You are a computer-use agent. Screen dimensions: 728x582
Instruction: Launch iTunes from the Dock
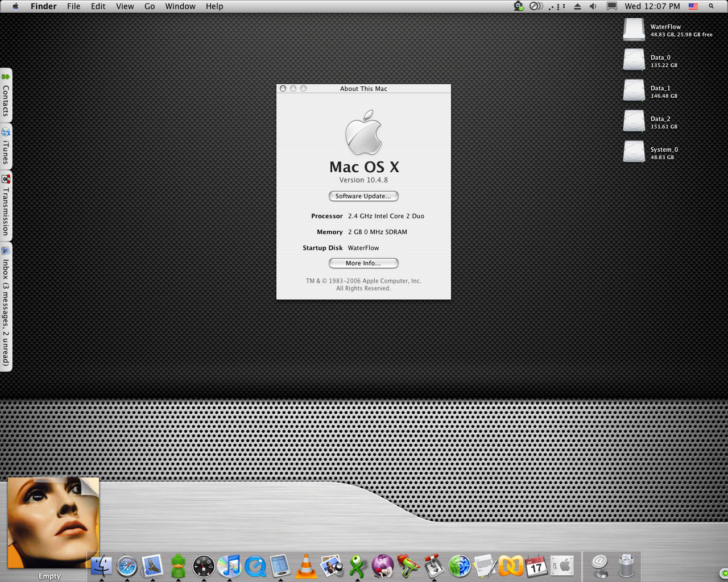pos(229,566)
